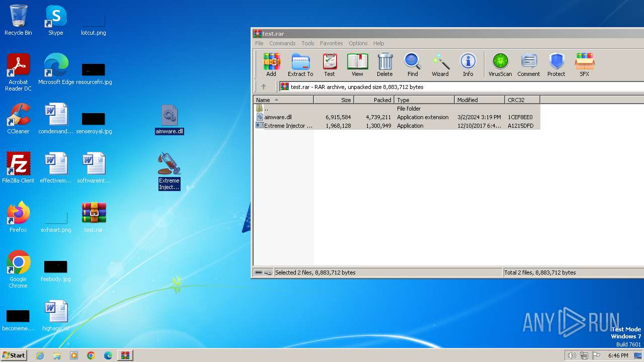Select the FileZilla Client shortcut
644x362 pixels.
(x=18, y=167)
